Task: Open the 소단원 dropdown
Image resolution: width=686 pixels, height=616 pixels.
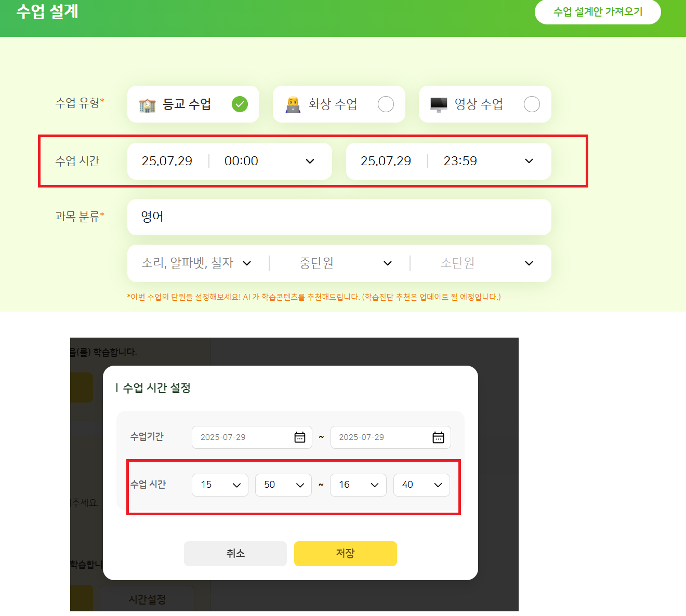Action: point(484,263)
